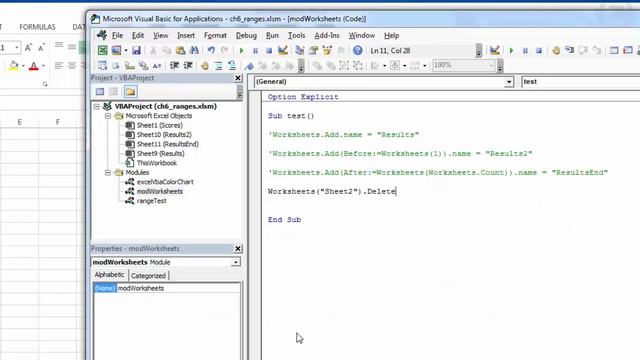Click the Insert UserForm icon
Image resolution: width=640 pixels, height=360 pixels.
[x=116, y=50]
